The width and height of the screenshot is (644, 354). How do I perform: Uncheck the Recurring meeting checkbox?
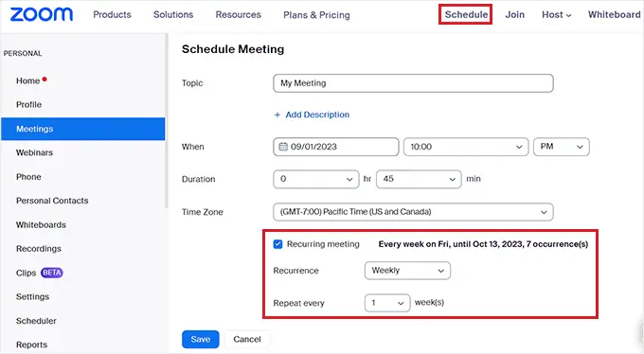tap(278, 244)
